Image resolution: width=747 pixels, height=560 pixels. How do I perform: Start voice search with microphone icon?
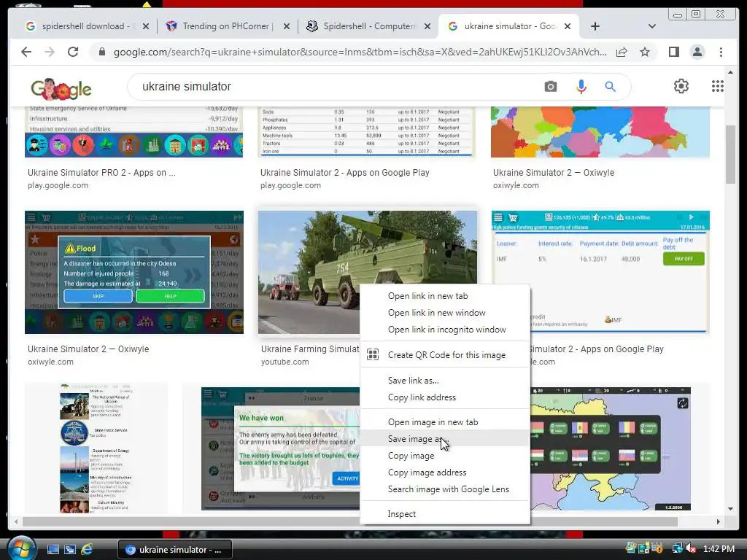point(581,86)
